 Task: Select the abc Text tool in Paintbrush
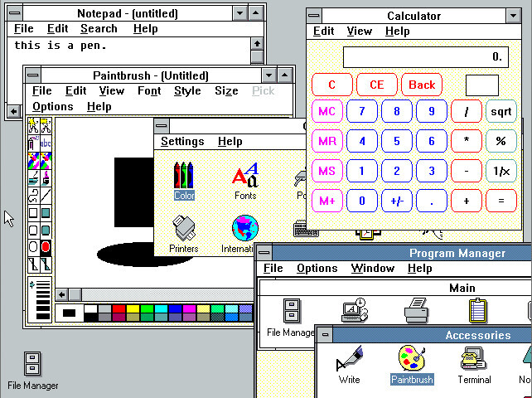46,143
